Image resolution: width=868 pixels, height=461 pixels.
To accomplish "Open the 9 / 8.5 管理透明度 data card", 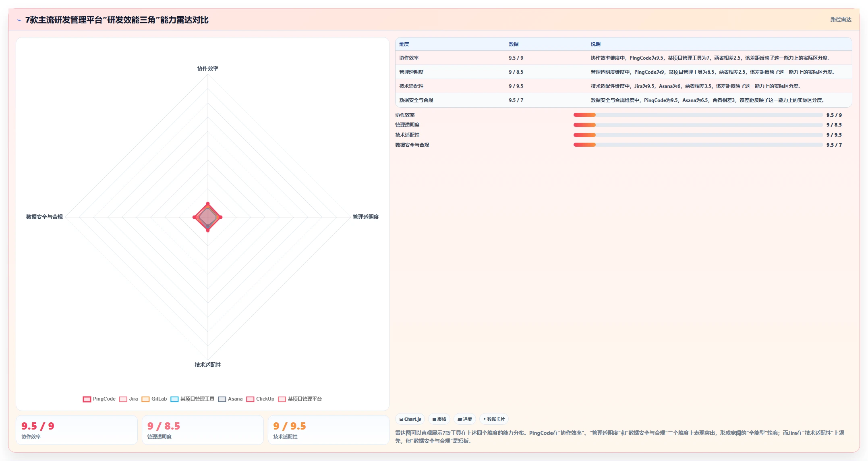I will point(203,430).
